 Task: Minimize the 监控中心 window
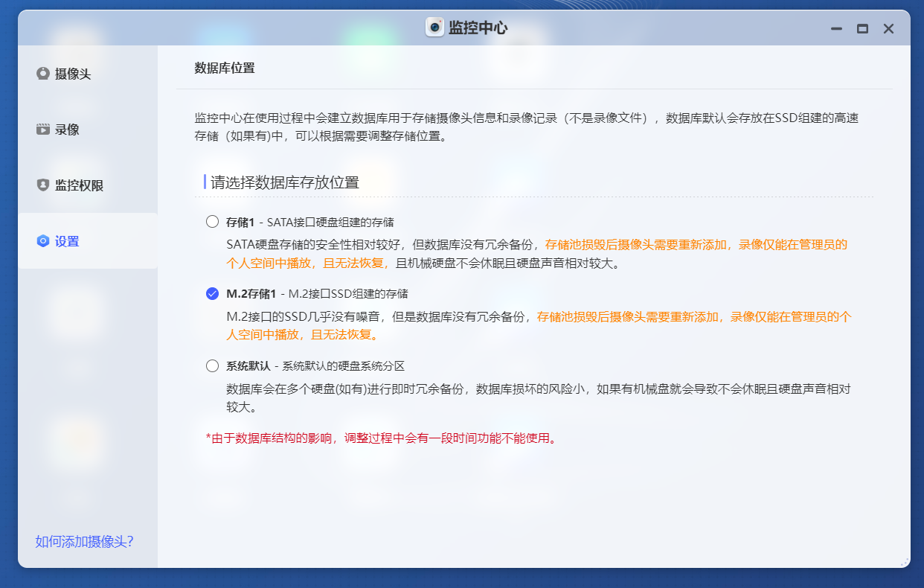[x=837, y=28]
